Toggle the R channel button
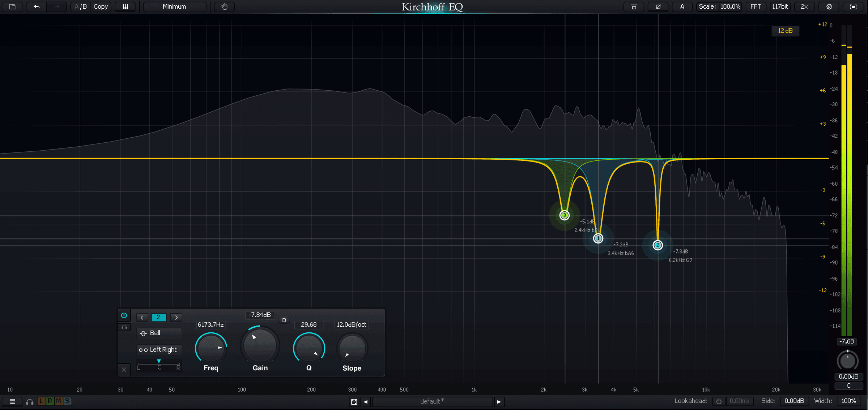This screenshot has width=868, height=410. pos(50,401)
